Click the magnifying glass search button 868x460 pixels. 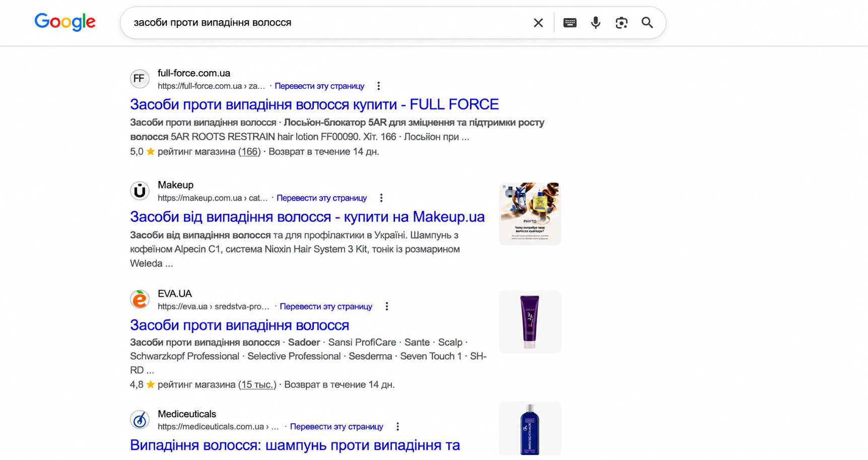647,23
